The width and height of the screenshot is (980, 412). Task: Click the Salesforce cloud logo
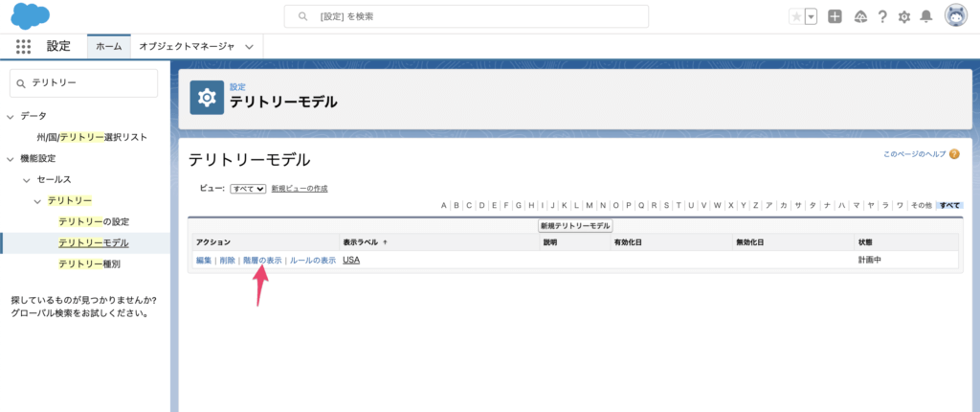[x=31, y=16]
